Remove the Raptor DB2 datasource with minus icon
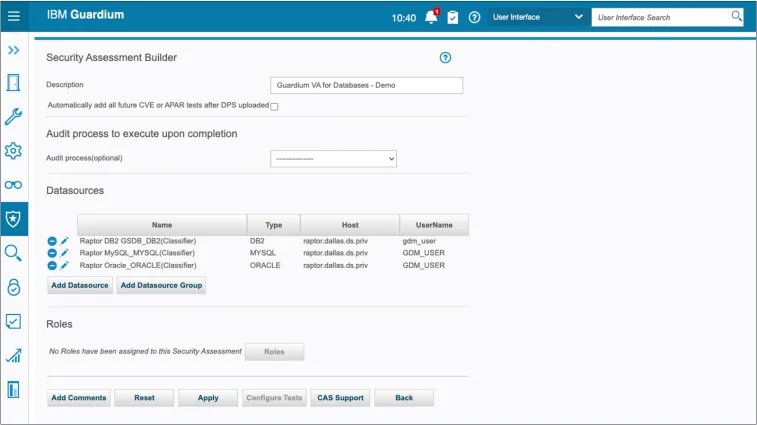The width and height of the screenshot is (757, 425). pyautogui.click(x=52, y=241)
